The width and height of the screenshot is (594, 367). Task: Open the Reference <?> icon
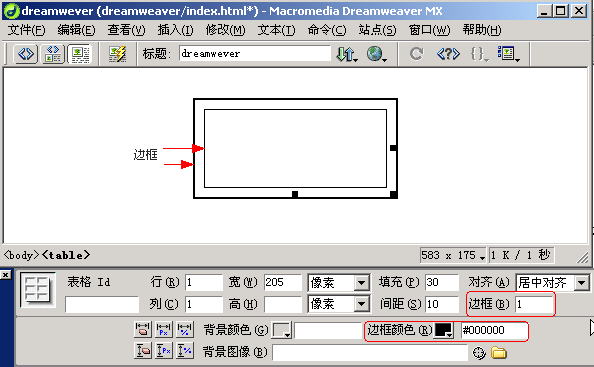[x=448, y=54]
